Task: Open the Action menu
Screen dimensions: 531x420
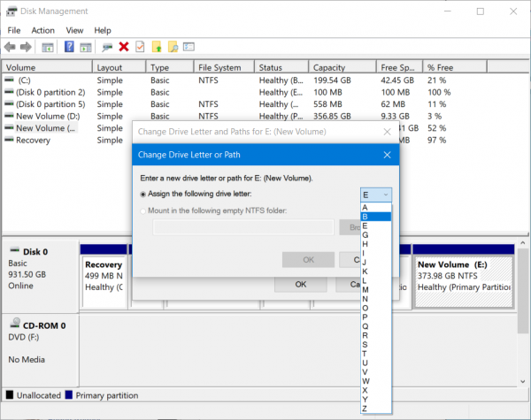Action: point(42,30)
